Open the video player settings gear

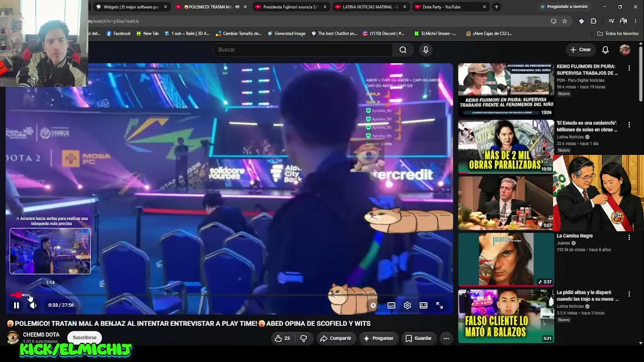[x=407, y=305]
